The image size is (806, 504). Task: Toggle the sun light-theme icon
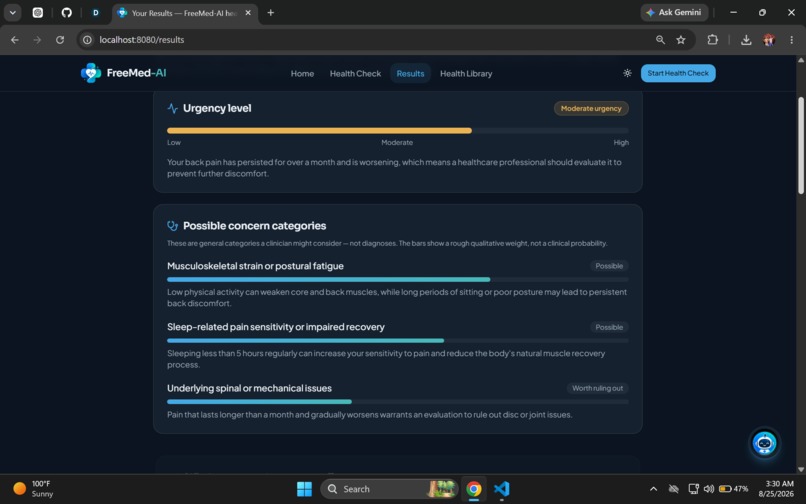coord(627,73)
